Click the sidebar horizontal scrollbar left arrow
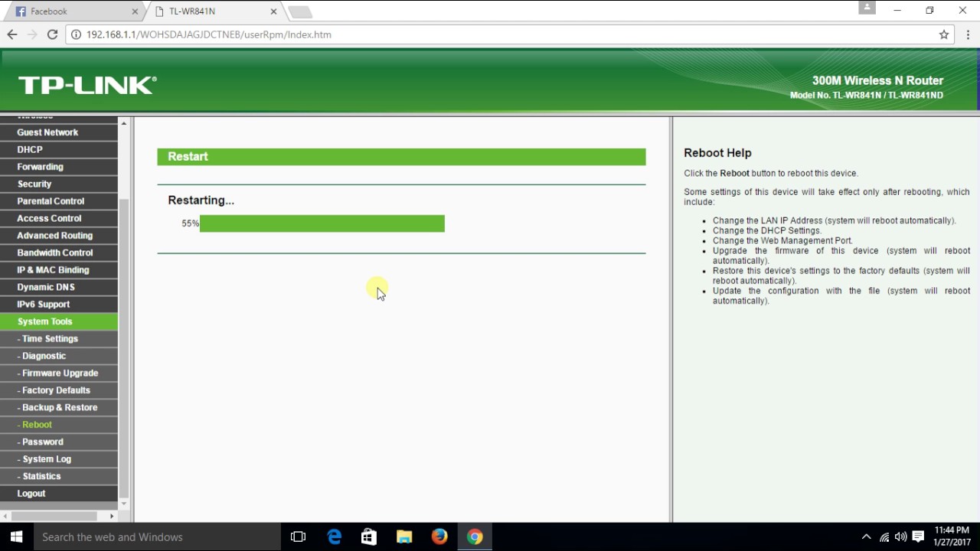 coord(5,517)
